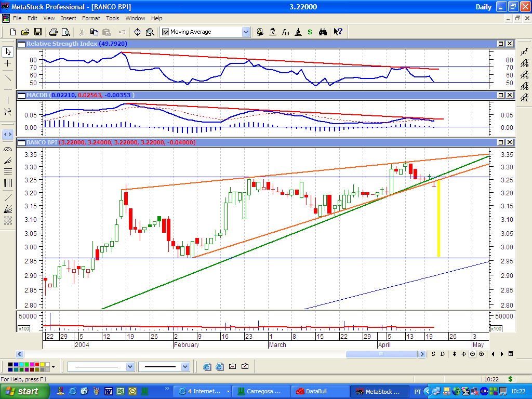The width and height of the screenshot is (532, 399).
Task: Select the trendline drawing tool
Action: click(8, 78)
